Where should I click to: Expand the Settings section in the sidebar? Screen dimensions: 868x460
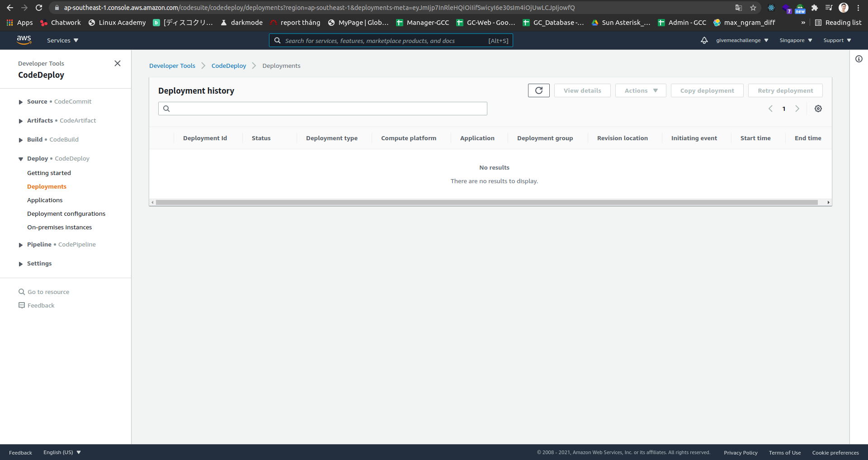[x=39, y=263]
